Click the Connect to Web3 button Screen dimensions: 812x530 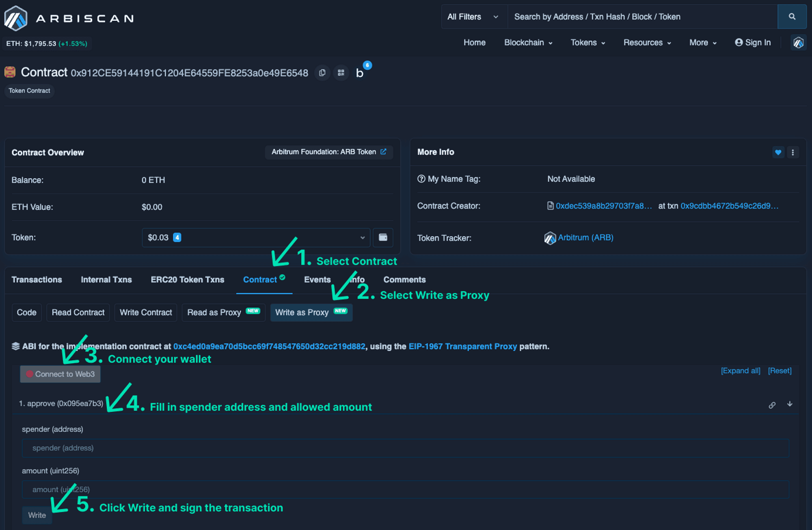click(x=60, y=374)
